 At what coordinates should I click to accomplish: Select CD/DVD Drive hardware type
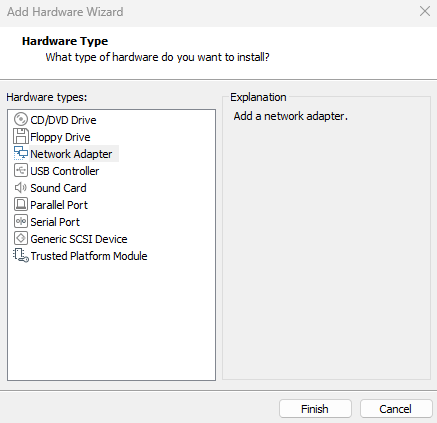point(63,120)
